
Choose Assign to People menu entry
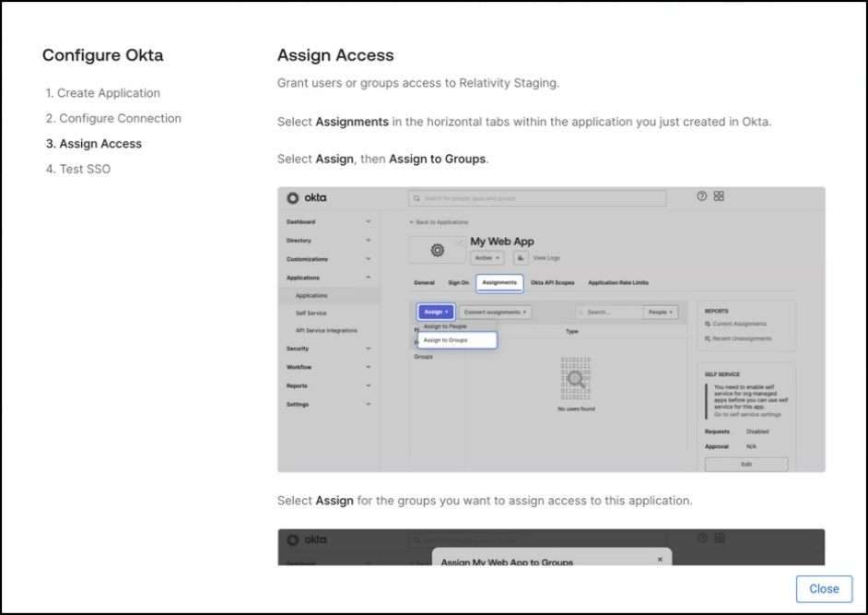(445, 326)
